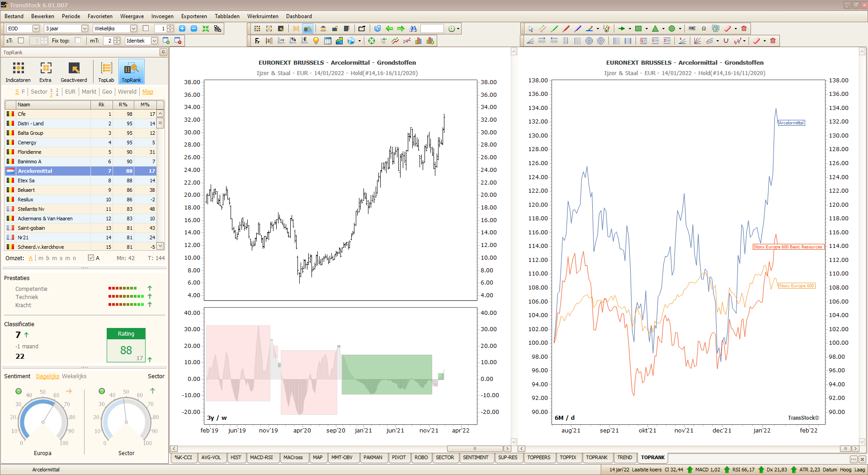Open the green arrow shape dropdown
Image resolution: width=868 pixels, height=475 pixels.
[630, 28]
